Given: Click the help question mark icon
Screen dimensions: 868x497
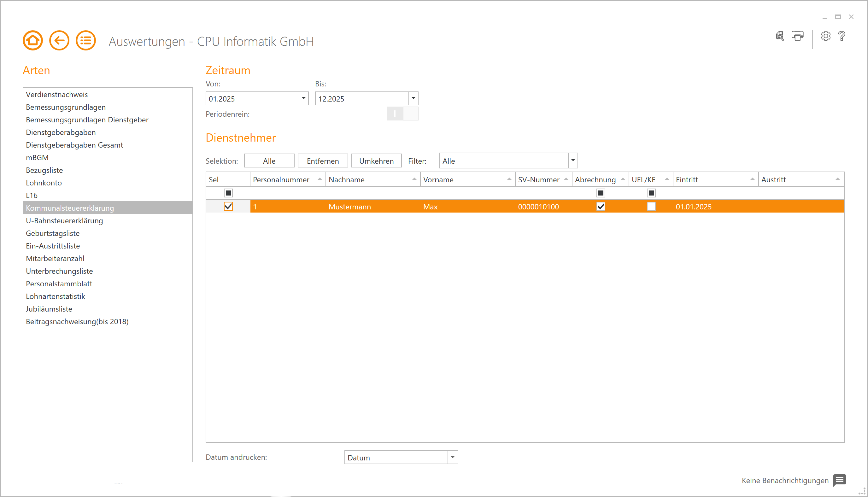Looking at the screenshot, I should pyautogui.click(x=842, y=36).
